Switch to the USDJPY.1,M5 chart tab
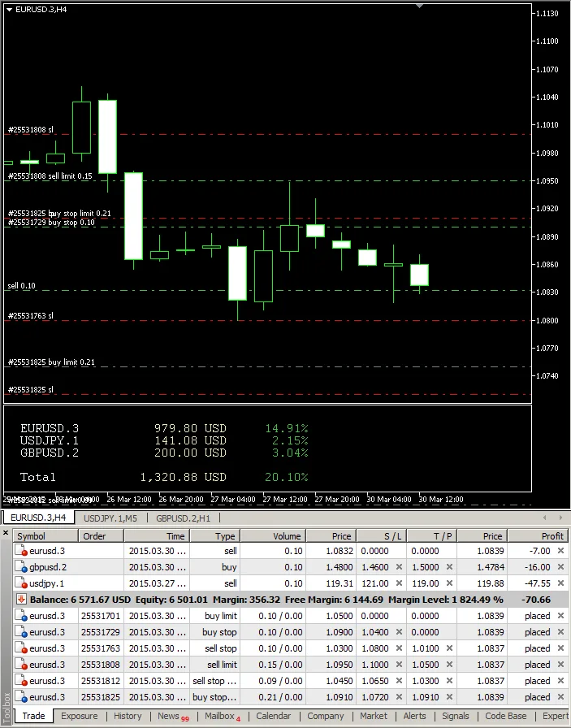The image size is (571, 728). (110, 518)
